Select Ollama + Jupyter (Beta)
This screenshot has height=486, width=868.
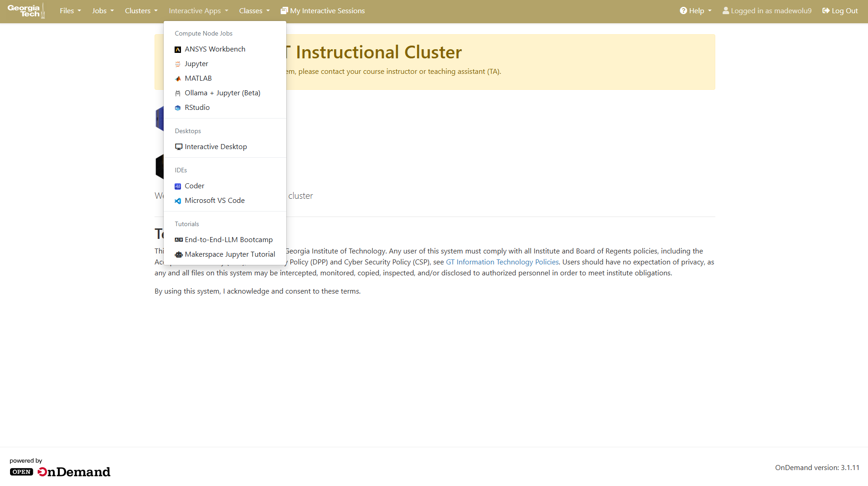[225, 93]
